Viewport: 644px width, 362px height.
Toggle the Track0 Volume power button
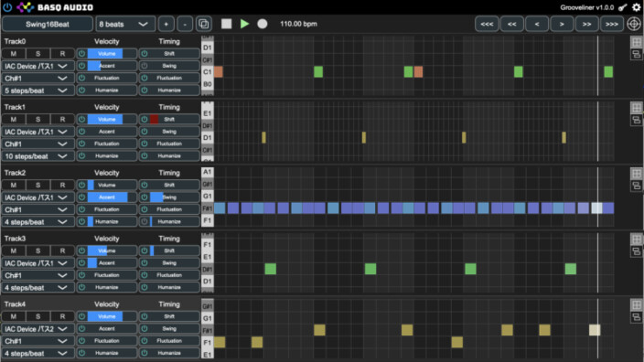coord(81,54)
